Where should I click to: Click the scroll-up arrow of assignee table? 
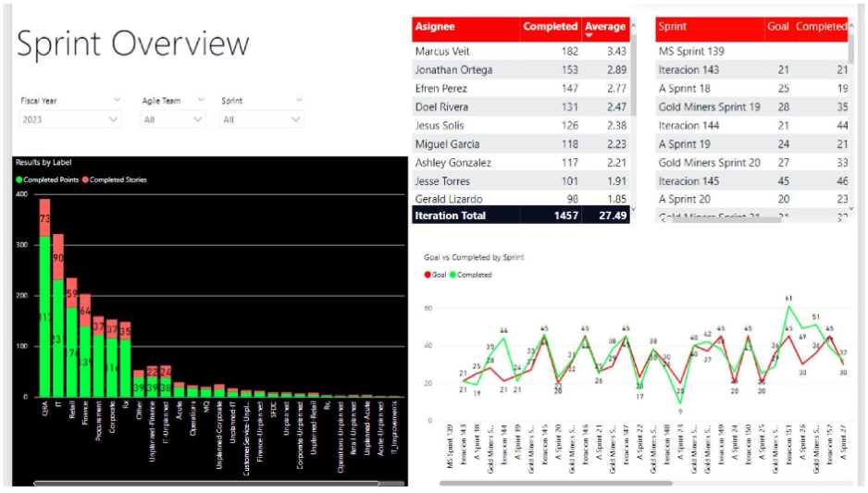634,26
